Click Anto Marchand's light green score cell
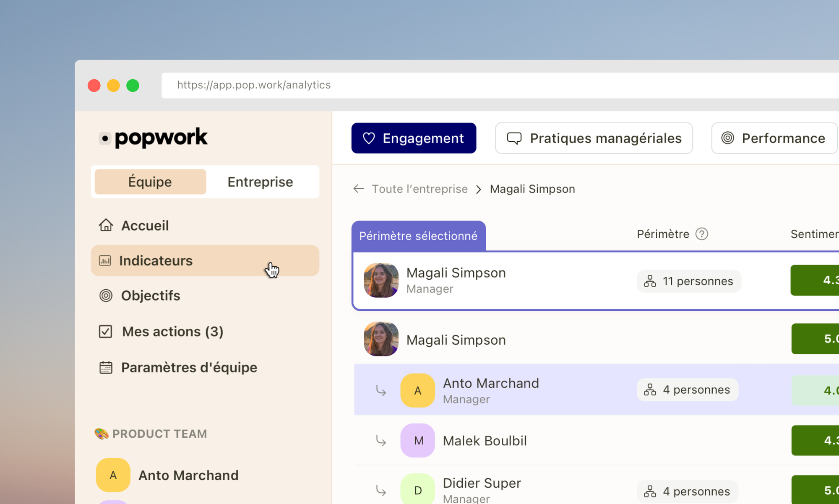Image resolution: width=839 pixels, height=504 pixels. [x=816, y=390]
